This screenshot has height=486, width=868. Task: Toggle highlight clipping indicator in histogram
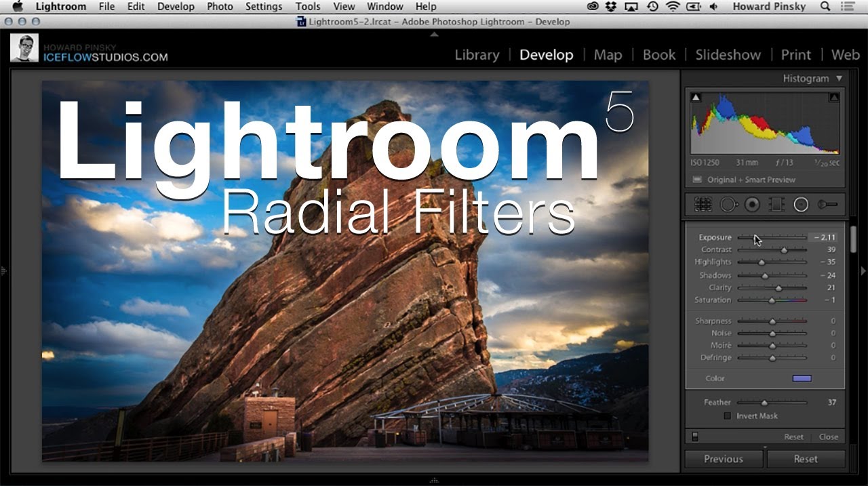(834, 98)
